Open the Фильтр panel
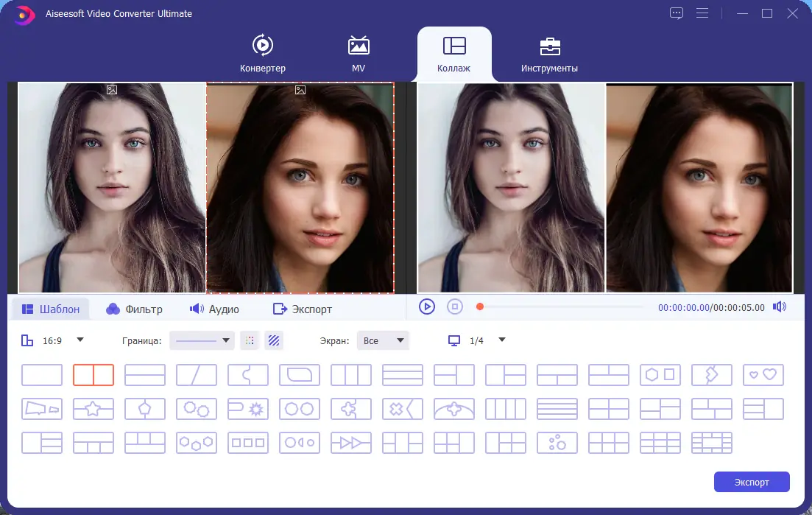 coord(134,309)
